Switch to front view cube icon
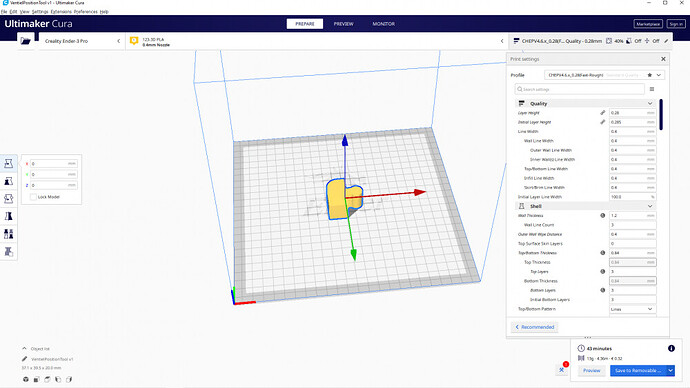The width and height of the screenshot is (690, 388). click(37, 379)
